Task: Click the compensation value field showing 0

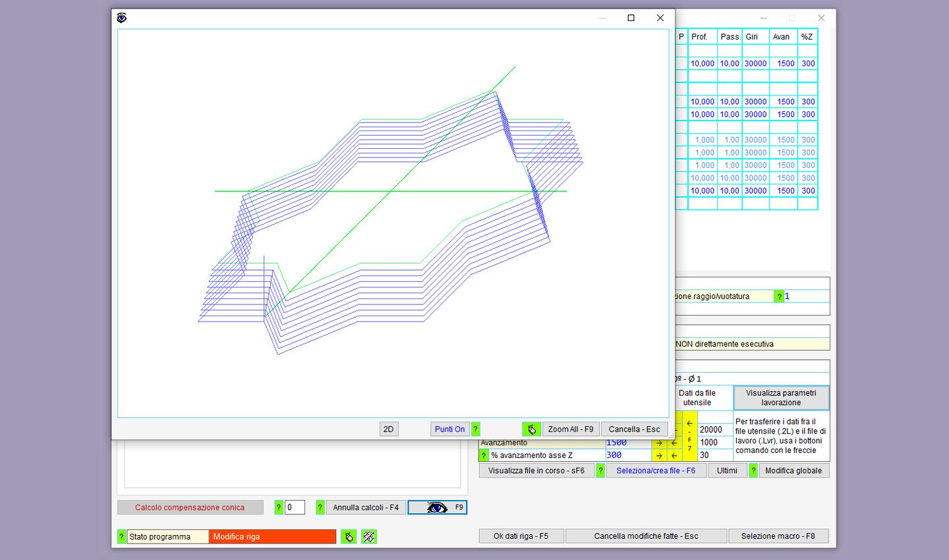Action: 295,507
